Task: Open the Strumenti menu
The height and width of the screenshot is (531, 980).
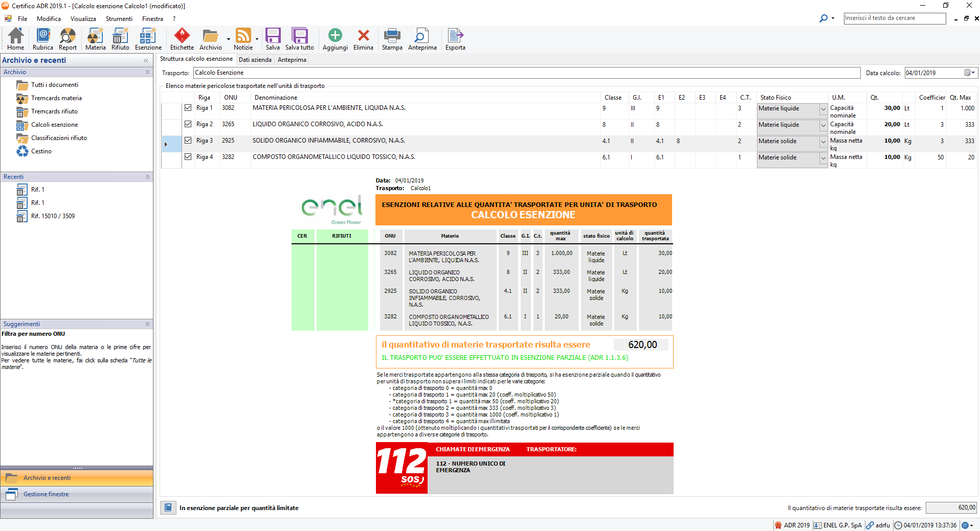Action: [x=119, y=19]
